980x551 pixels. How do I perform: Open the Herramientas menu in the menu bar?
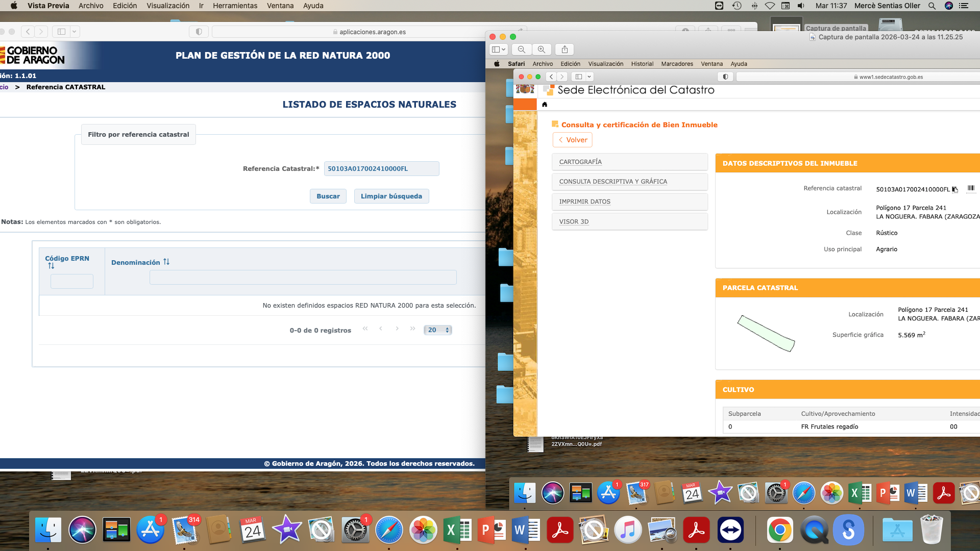[235, 6]
